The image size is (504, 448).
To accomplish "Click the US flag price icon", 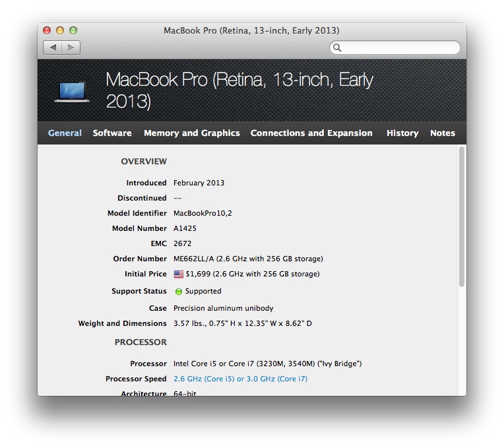I will click(x=178, y=274).
